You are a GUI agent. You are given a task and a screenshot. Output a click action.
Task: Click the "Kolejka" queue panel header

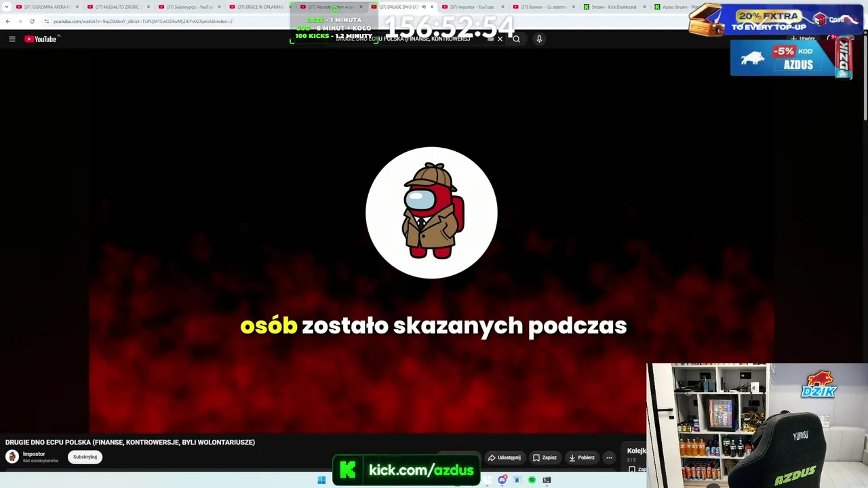coord(636,451)
